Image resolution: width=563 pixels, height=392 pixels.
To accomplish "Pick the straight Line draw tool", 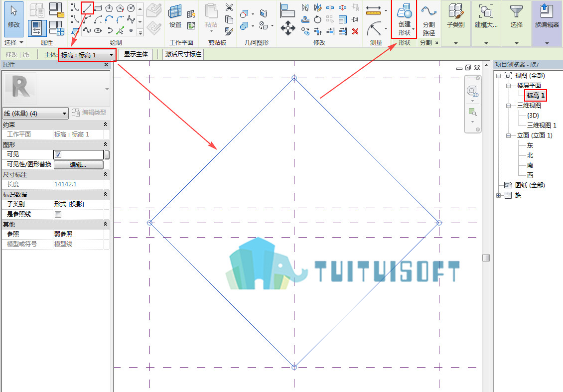I will click(x=87, y=8).
